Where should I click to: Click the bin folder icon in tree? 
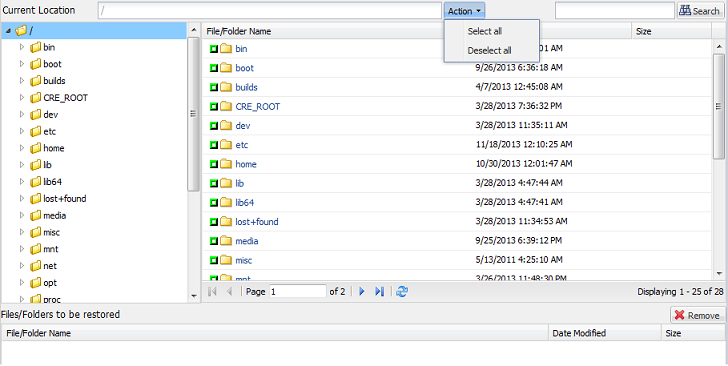pos(36,47)
